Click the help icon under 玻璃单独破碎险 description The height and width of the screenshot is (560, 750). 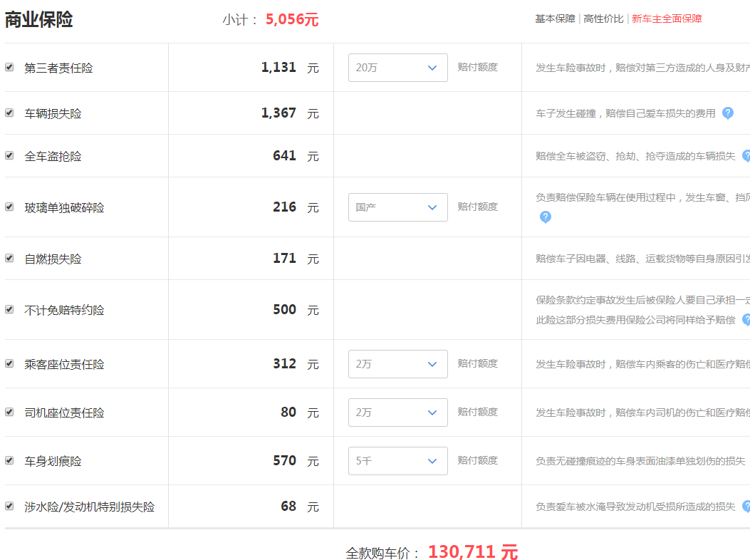pyautogui.click(x=546, y=217)
